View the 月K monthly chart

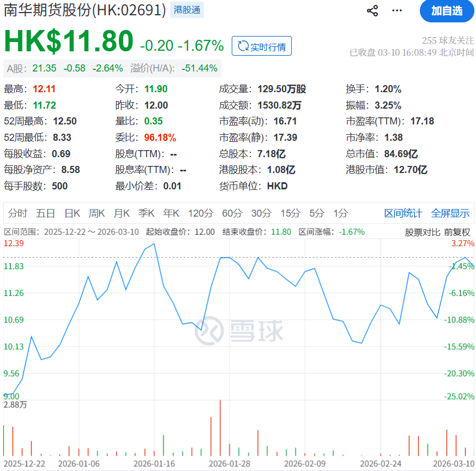point(121,213)
